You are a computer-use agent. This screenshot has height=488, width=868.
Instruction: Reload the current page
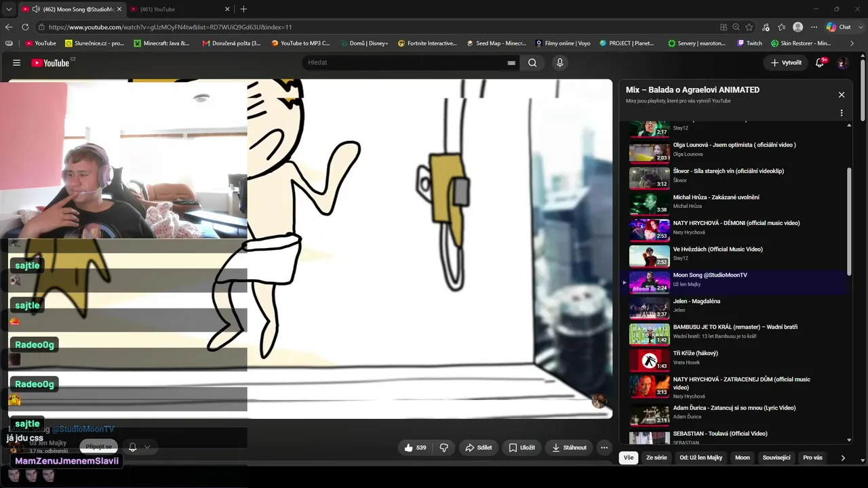pos(25,27)
